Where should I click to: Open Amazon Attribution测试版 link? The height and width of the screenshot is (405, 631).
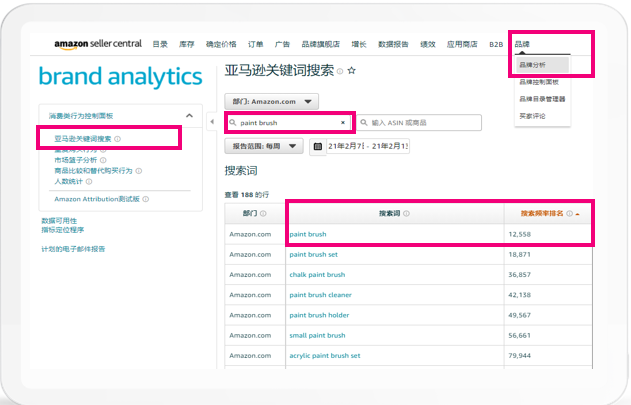tap(97, 199)
